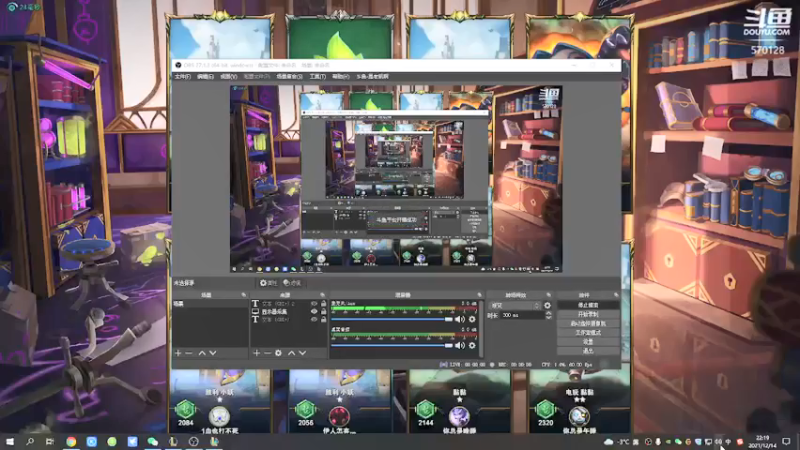This screenshot has height=450, width=800.
Task: Select the game card with 2320 behind OBS
Action: (x=580, y=402)
